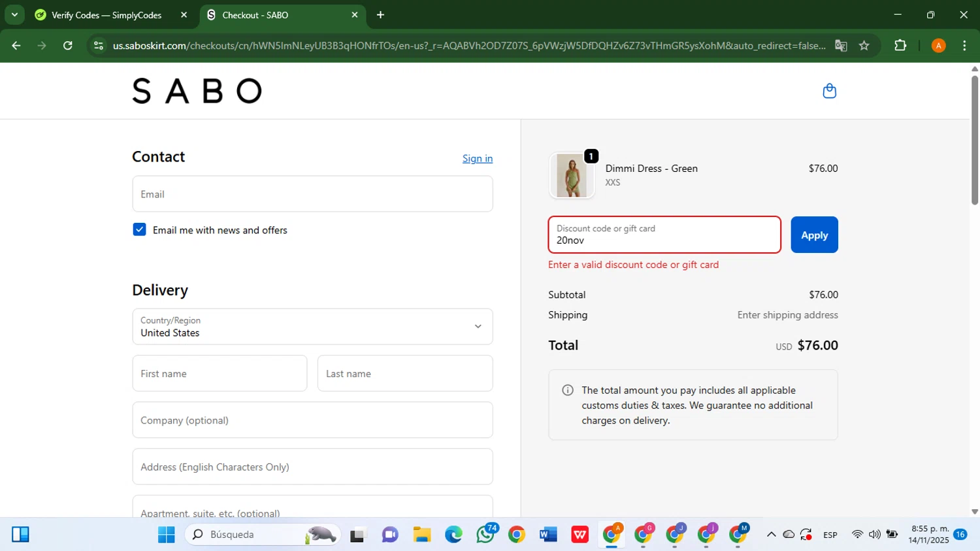Click the ESP language indicator
980x551 pixels.
(830, 535)
